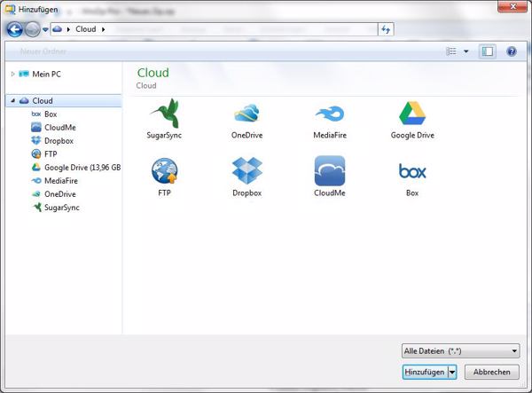Click the Hinzufügen button
The image size is (532, 393).
tap(425, 372)
